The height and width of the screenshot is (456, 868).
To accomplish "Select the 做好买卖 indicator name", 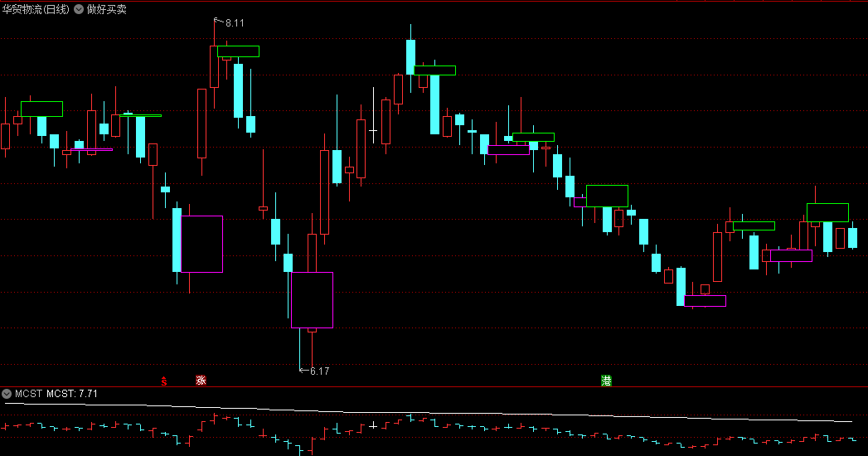I will tap(107, 9).
